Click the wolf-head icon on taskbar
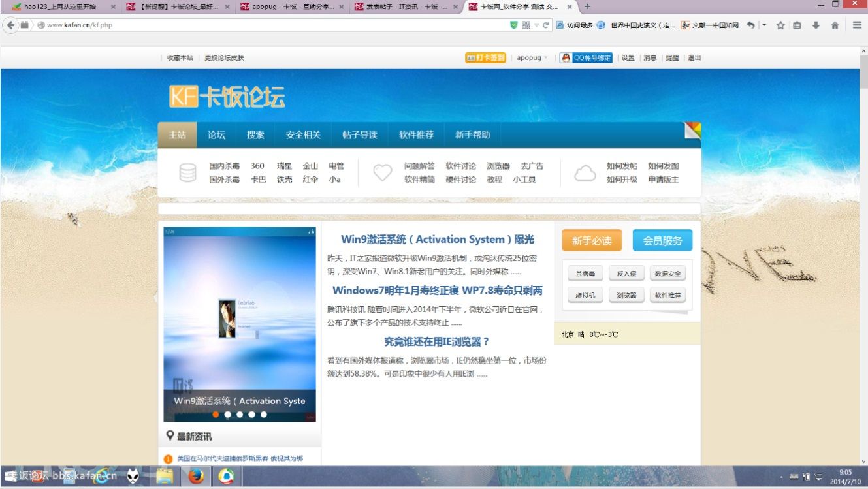This screenshot has width=868, height=489. click(133, 477)
